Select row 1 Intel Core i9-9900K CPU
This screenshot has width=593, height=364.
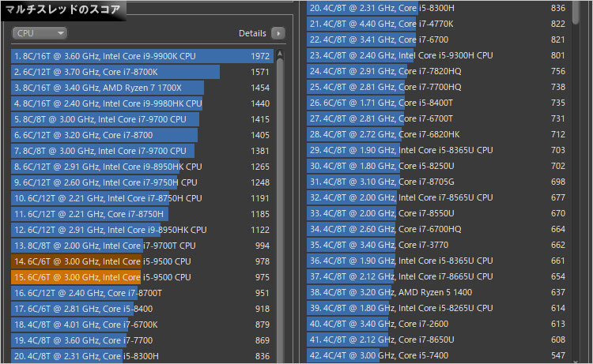tap(142, 56)
